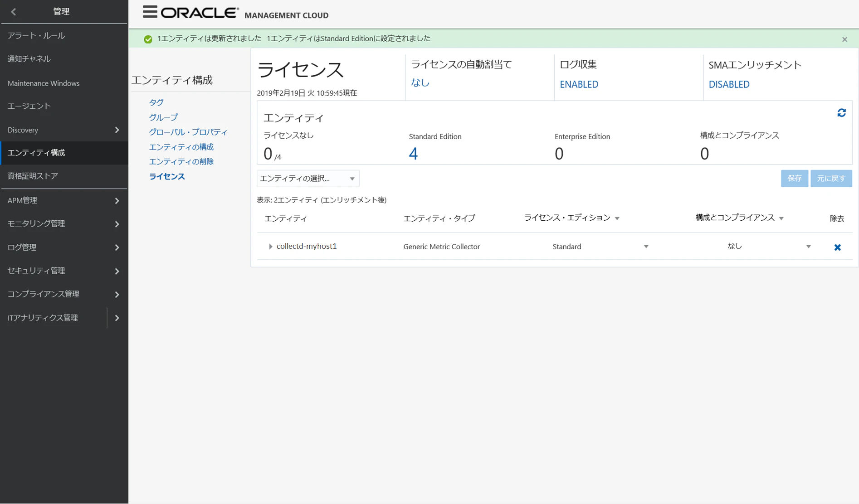Select エンティティ構成 in sidebar

64,153
